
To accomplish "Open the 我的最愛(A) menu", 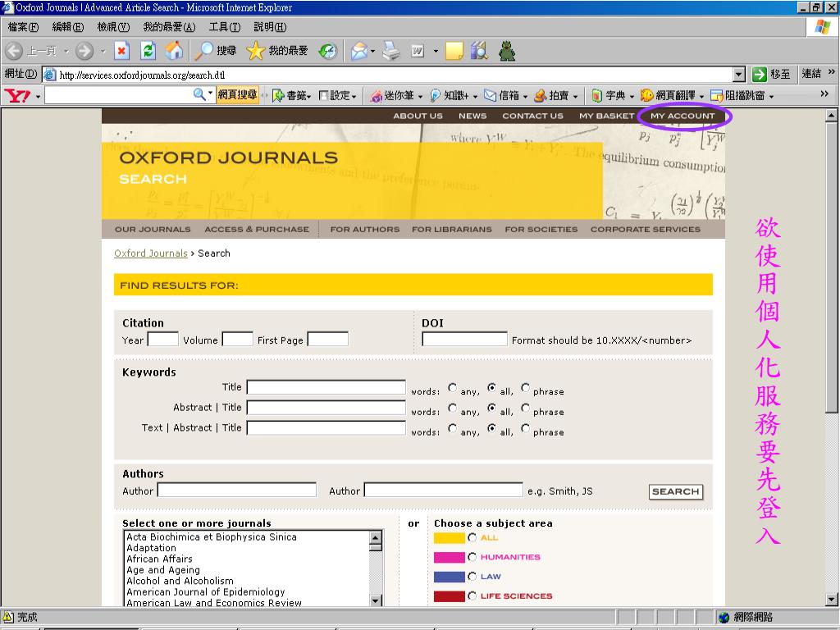I will (x=169, y=27).
